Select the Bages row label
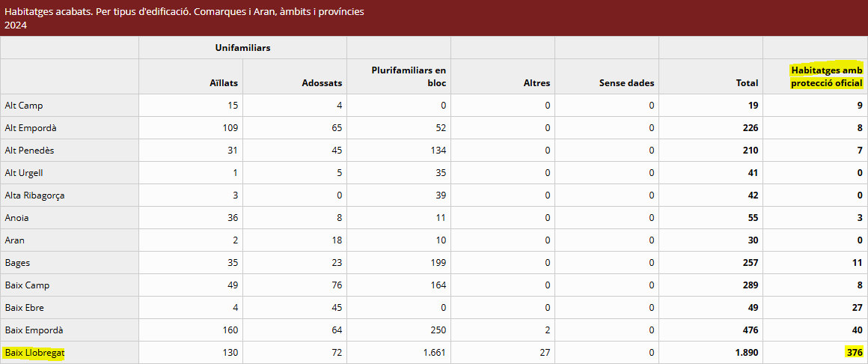Screen dimensions: 868x364 pyautogui.click(x=17, y=263)
